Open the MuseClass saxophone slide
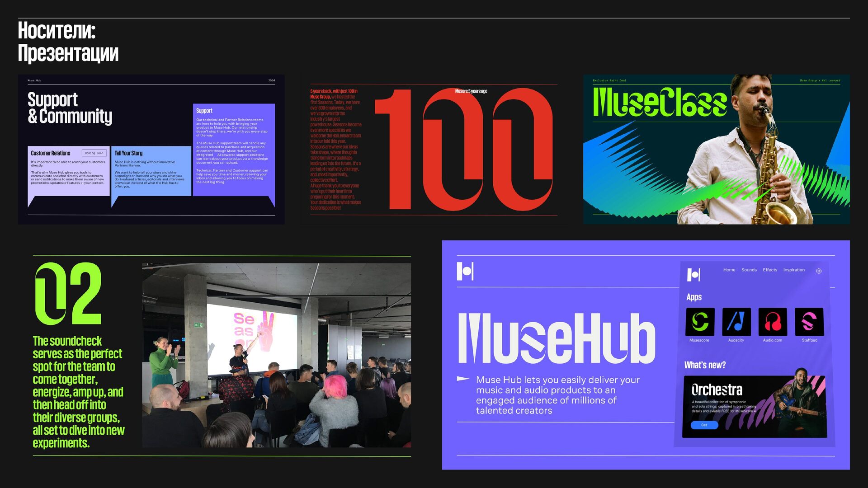The width and height of the screenshot is (868, 488). [716, 149]
